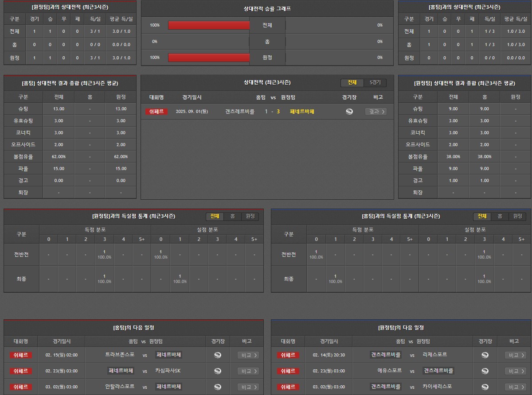Open 결과 for the 2025.09.01 match
532x395 pixels.
tap(376, 112)
